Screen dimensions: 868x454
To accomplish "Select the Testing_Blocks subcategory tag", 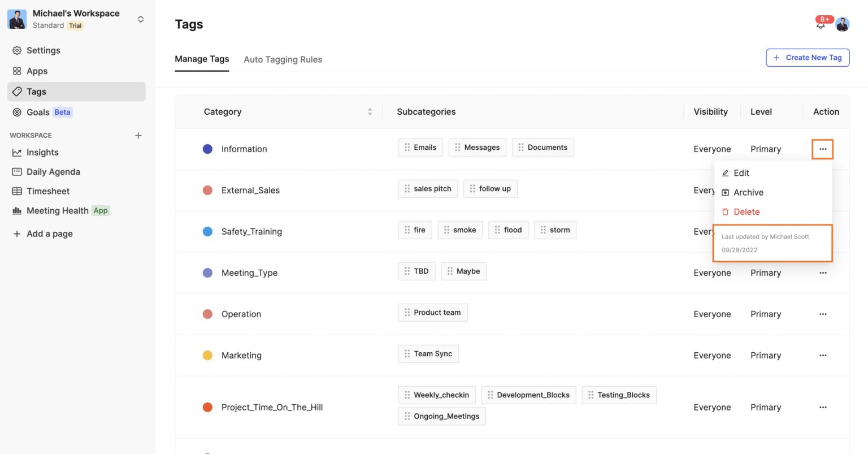I will tap(619, 395).
